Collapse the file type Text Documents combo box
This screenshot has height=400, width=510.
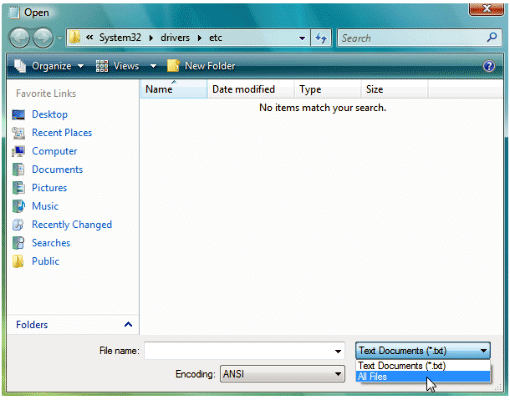(x=423, y=351)
